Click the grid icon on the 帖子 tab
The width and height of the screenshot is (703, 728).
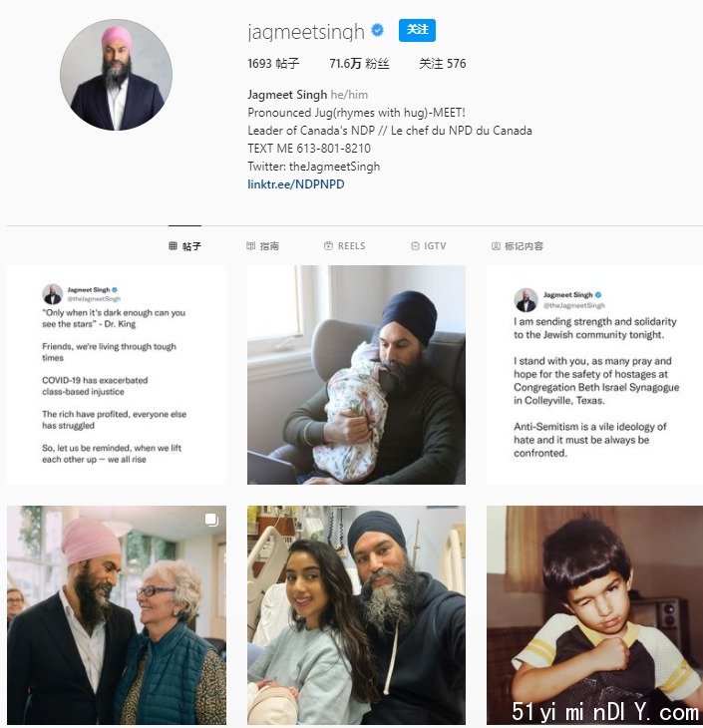173,245
